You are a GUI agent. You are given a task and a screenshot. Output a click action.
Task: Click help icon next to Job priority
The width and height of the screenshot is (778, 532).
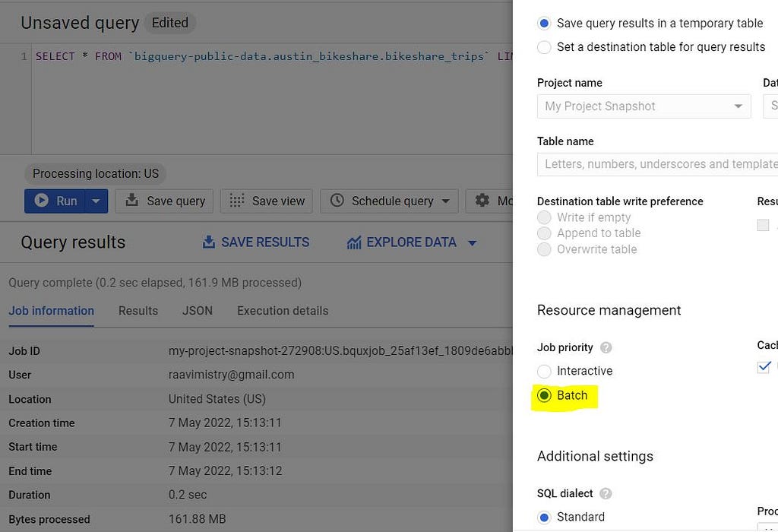coord(606,347)
